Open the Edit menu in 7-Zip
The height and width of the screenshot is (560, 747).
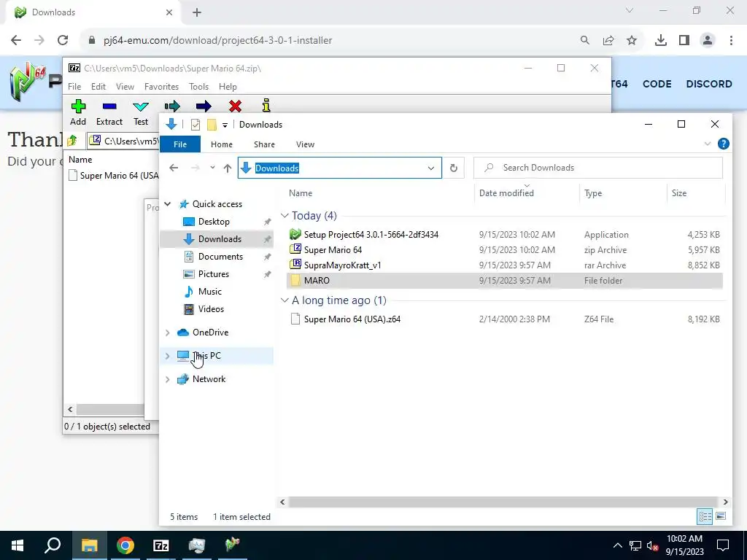click(98, 87)
